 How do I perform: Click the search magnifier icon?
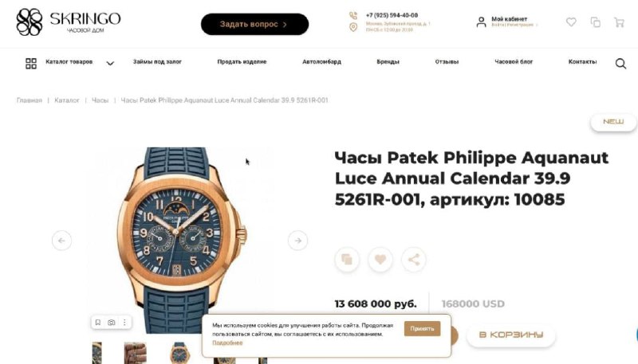click(620, 64)
